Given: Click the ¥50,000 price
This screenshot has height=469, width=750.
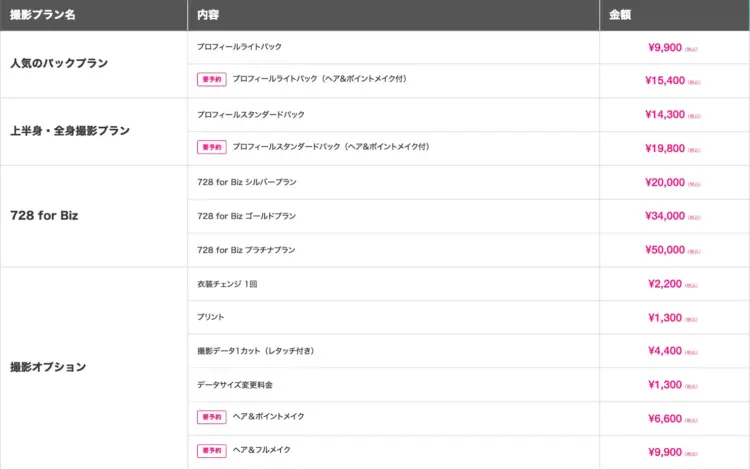Looking at the screenshot, I should (665, 250).
